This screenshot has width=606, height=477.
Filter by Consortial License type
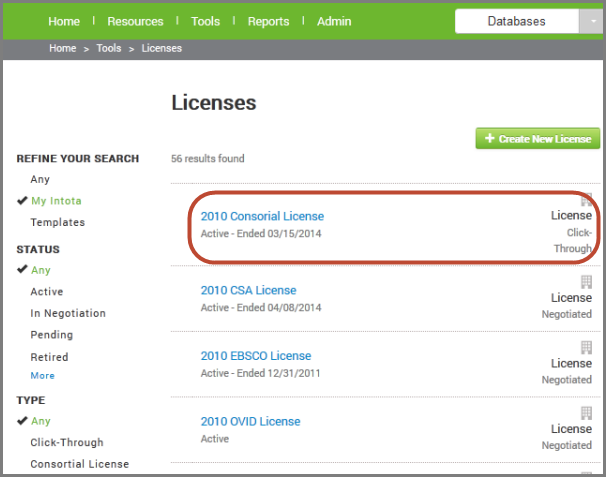80,464
